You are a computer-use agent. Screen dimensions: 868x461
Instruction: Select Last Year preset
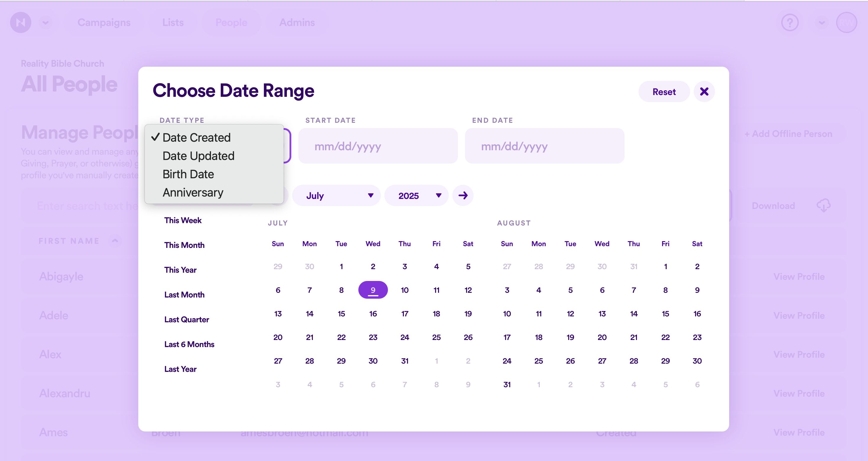180,369
